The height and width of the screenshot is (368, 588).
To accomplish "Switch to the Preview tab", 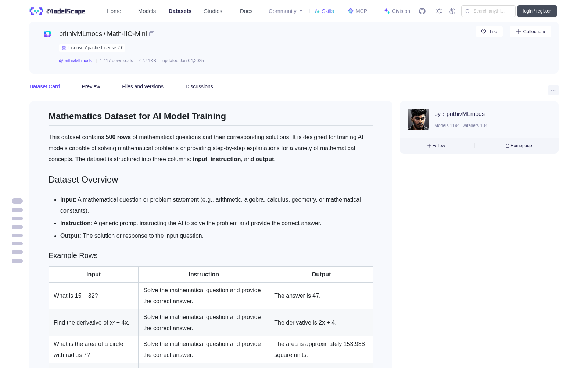I will click(91, 86).
